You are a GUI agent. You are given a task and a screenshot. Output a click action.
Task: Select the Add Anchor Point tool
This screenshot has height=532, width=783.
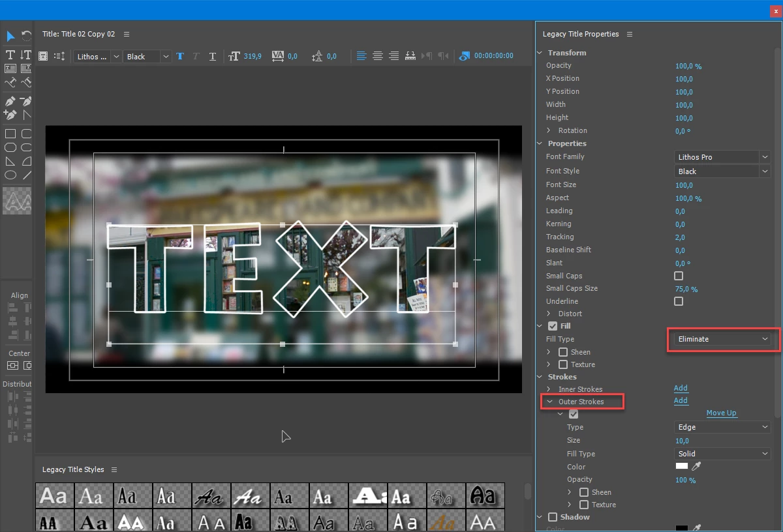click(10, 115)
